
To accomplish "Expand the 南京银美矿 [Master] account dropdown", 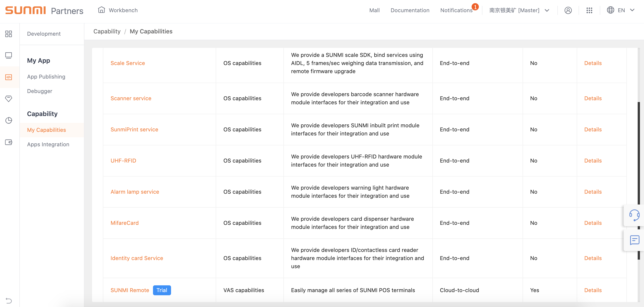I will coord(519,10).
